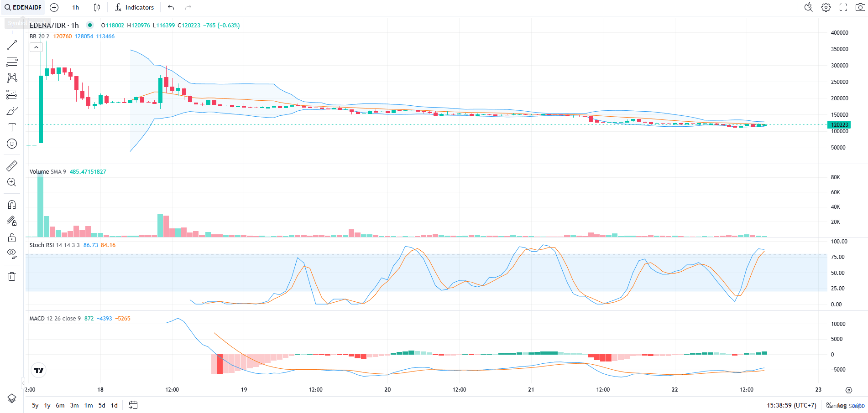Open quick search via lightning icon
Viewport: 868px width, 413px height.
pos(808,7)
